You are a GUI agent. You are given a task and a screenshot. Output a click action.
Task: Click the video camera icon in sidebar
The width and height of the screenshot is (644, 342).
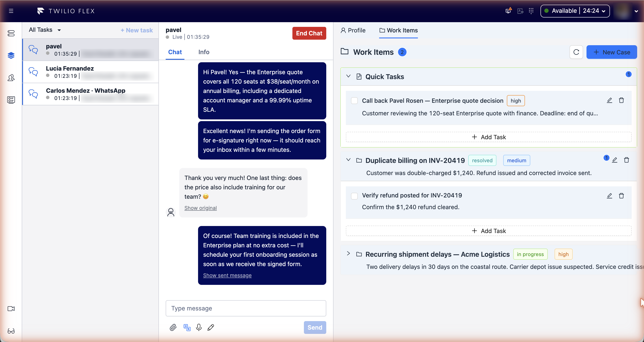[x=11, y=309]
